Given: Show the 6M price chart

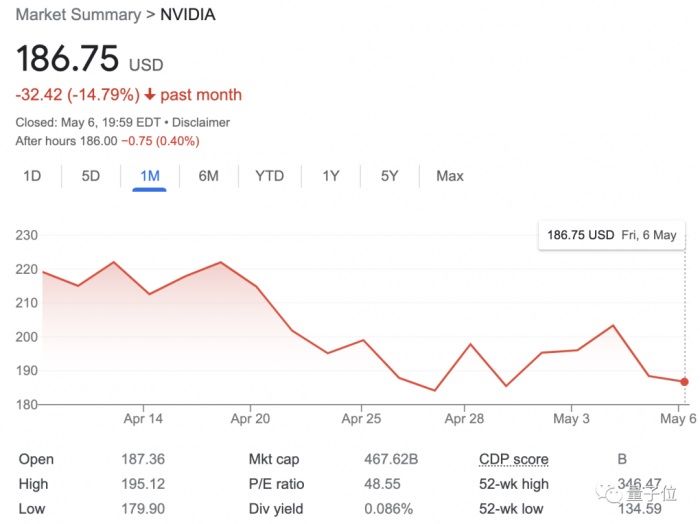Looking at the screenshot, I should tap(208, 176).
